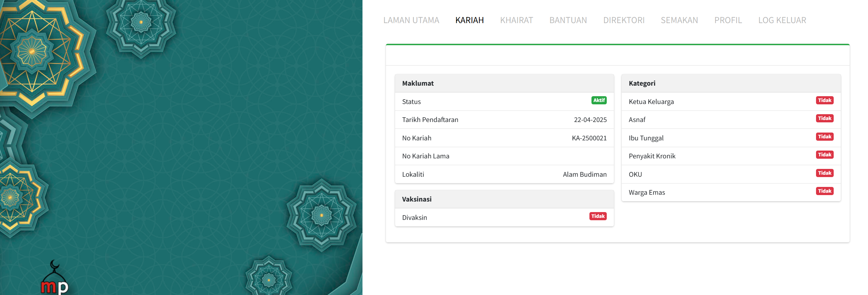Open the SEMAKAN page

pyautogui.click(x=679, y=20)
